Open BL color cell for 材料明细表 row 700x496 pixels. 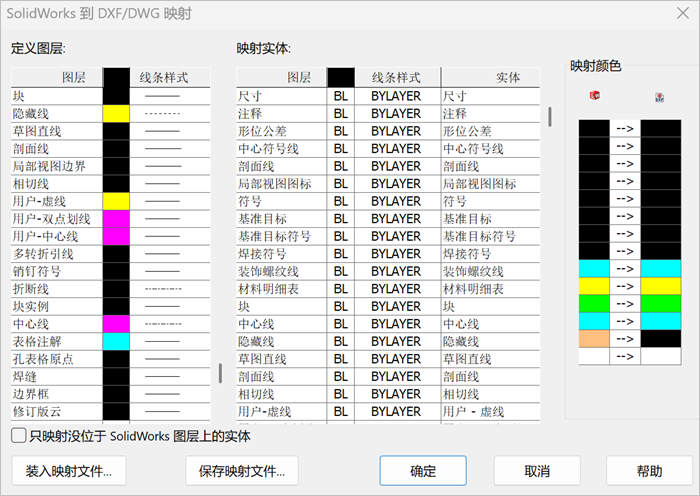click(x=341, y=289)
